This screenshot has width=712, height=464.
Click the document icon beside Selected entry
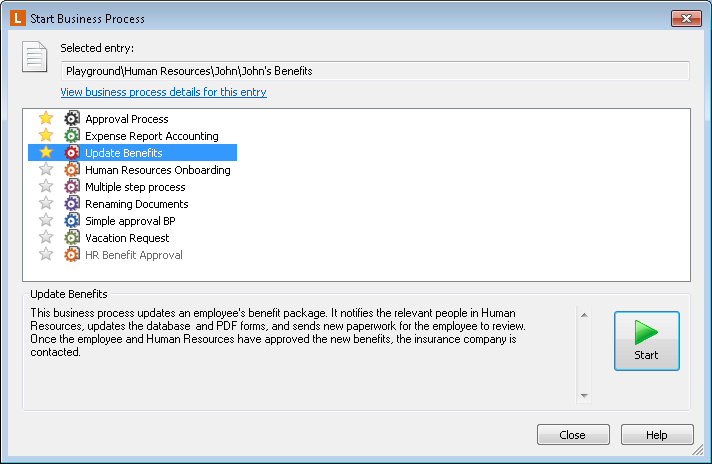[x=35, y=57]
